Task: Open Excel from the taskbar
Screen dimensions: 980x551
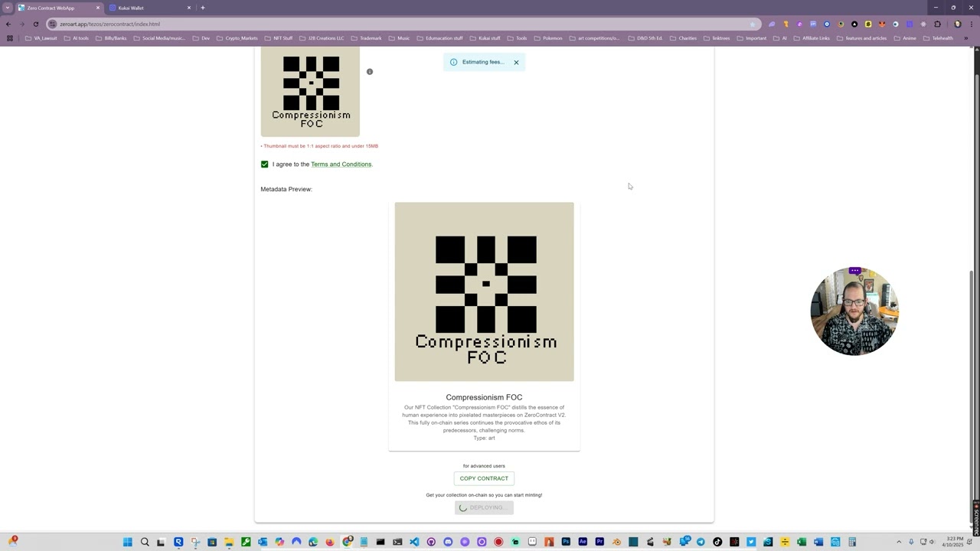Action: pos(802,542)
